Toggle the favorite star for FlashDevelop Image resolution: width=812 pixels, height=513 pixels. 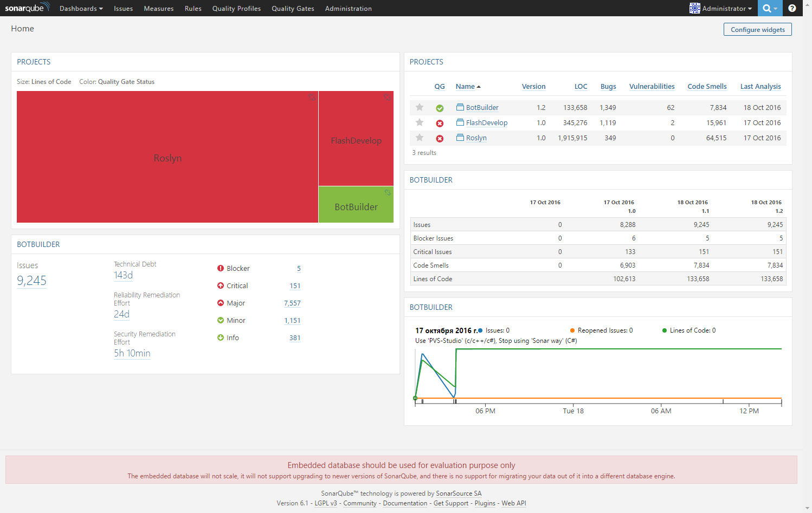[419, 122]
